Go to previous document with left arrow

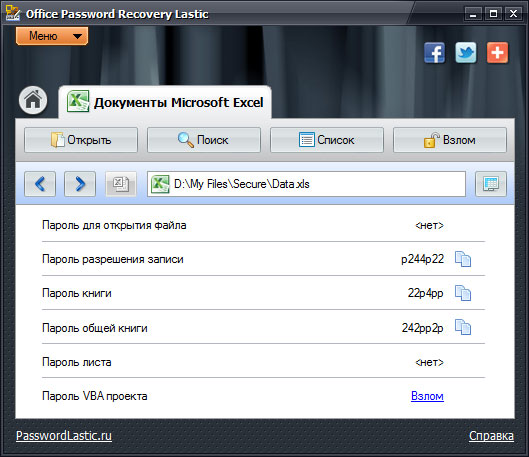click(40, 184)
